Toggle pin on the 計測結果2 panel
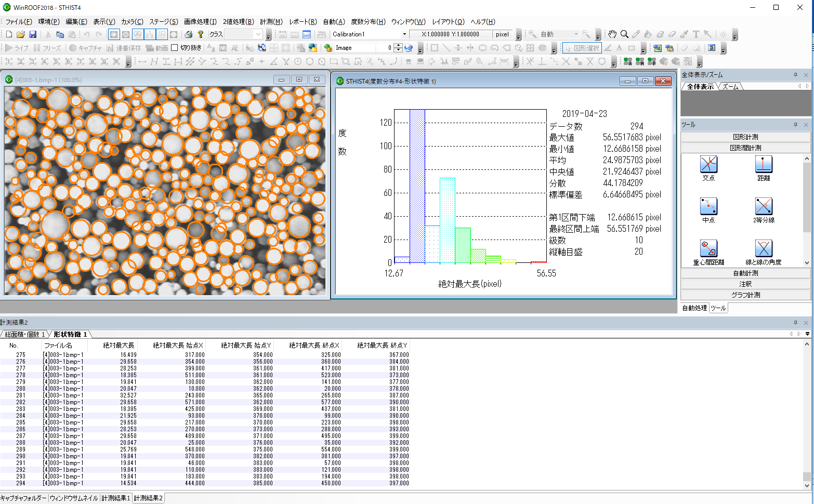Image resolution: width=814 pixels, height=504 pixels. (x=795, y=323)
